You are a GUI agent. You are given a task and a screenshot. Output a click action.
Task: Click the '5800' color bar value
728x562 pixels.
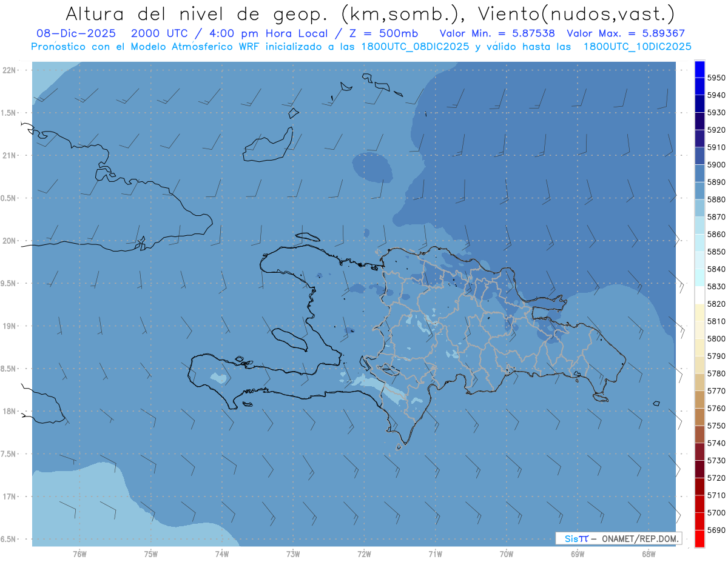point(716,338)
